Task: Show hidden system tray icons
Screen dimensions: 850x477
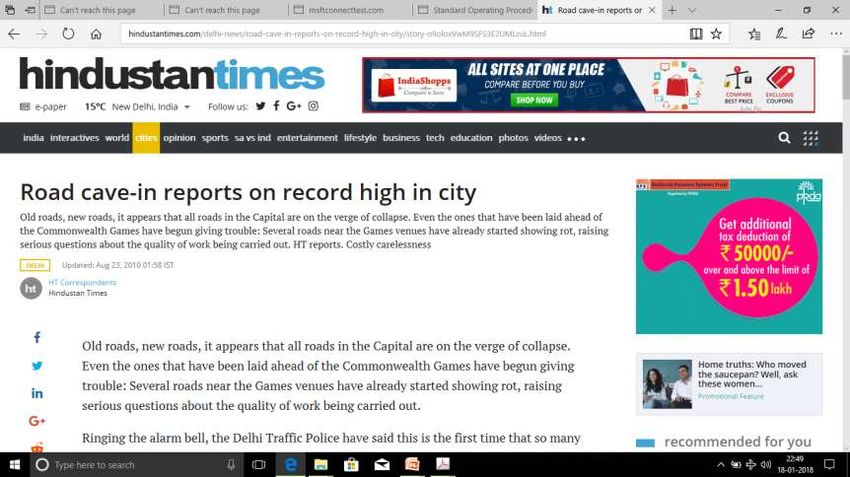Action: tap(720, 465)
